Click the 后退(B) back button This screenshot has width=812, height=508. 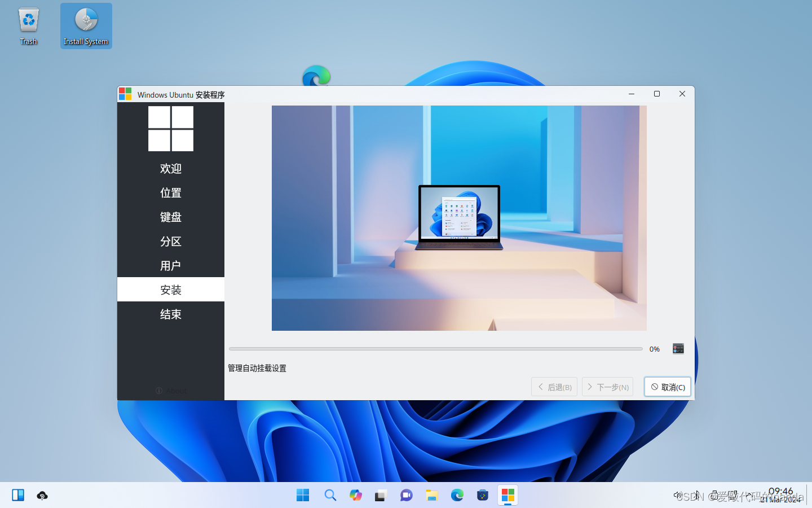click(554, 387)
